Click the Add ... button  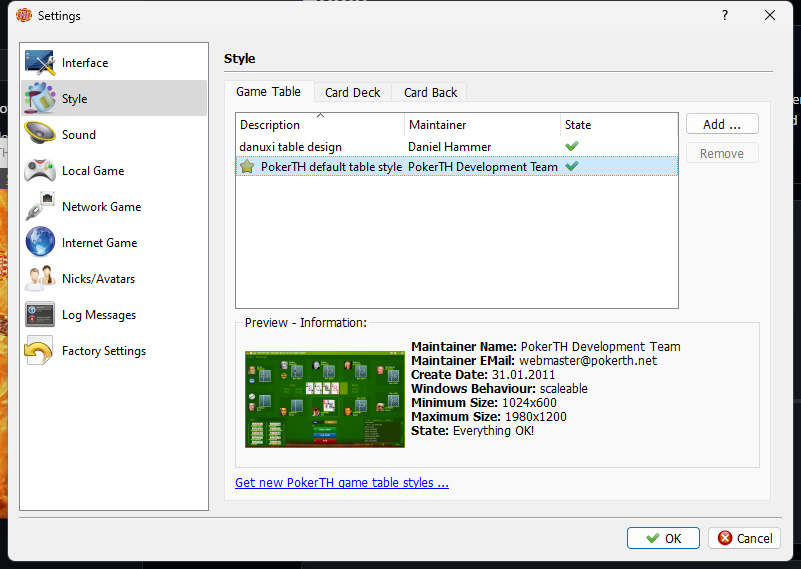coord(721,124)
